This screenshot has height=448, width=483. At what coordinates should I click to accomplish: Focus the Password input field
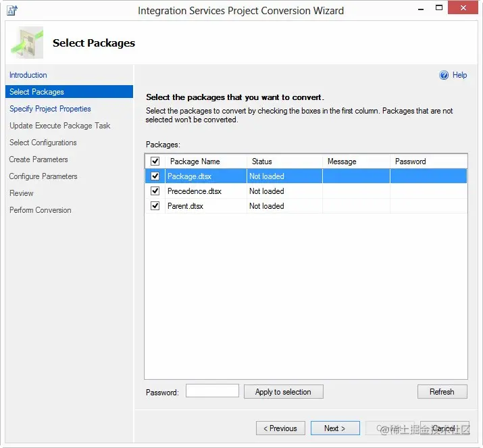click(212, 391)
